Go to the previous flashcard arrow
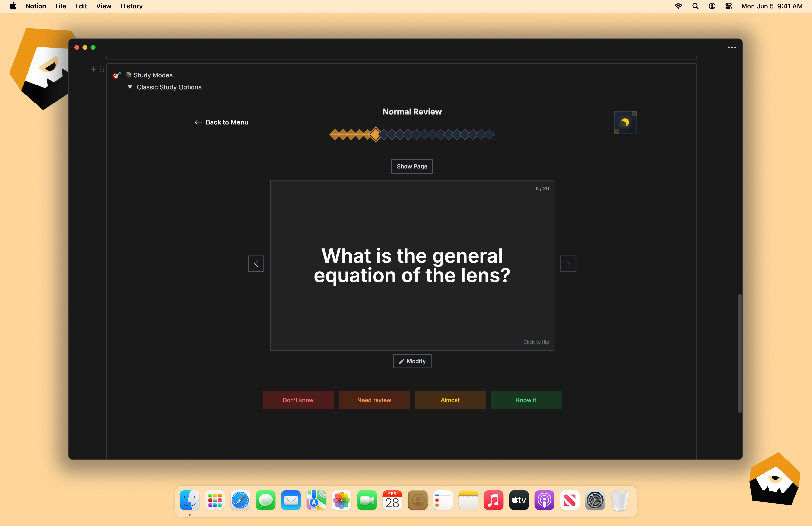Screen dimensions: 812x526 [x=256, y=263]
